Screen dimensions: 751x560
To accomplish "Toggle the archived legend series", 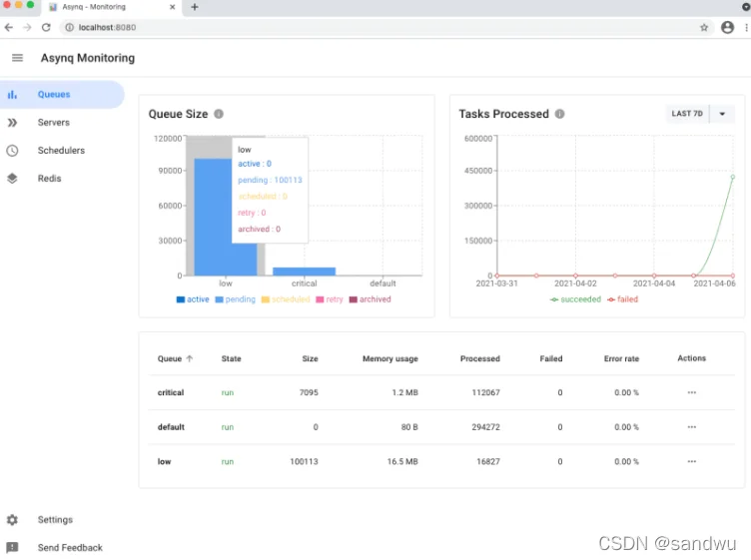I will click(371, 299).
